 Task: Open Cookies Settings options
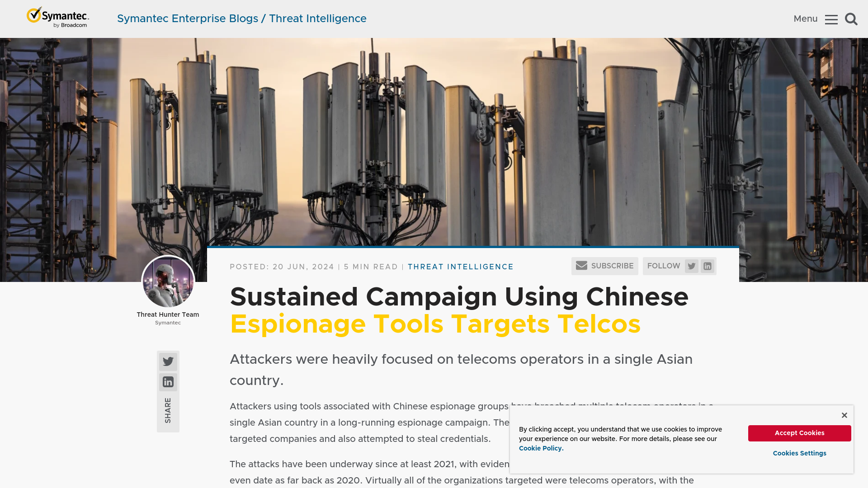(x=799, y=453)
